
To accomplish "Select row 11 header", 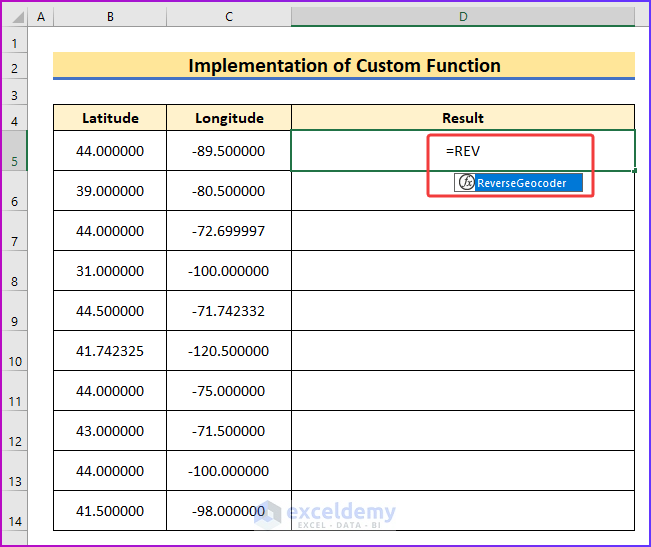I will click(x=15, y=391).
